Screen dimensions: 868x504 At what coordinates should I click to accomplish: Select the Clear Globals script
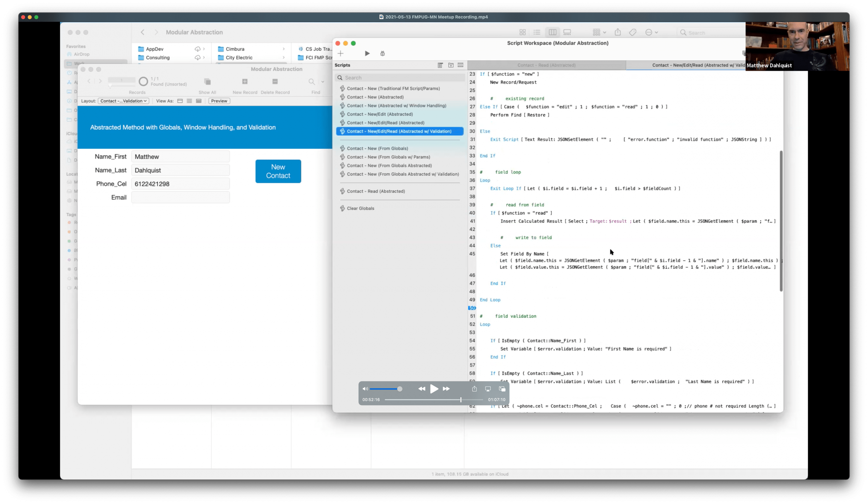[x=360, y=208]
